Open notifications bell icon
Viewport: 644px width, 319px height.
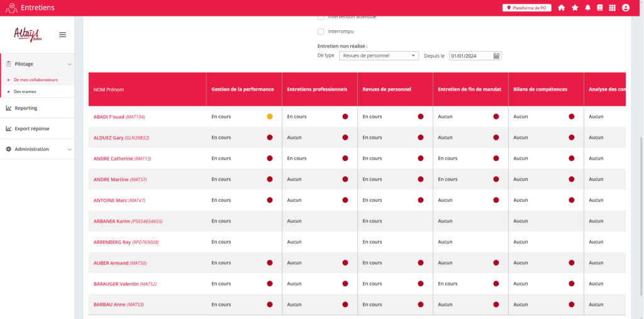coord(587,8)
